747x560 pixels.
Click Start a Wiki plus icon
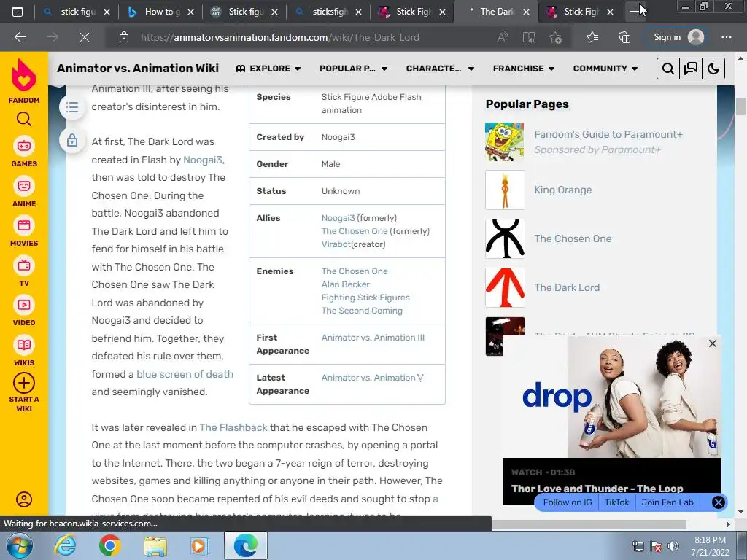pyautogui.click(x=24, y=383)
